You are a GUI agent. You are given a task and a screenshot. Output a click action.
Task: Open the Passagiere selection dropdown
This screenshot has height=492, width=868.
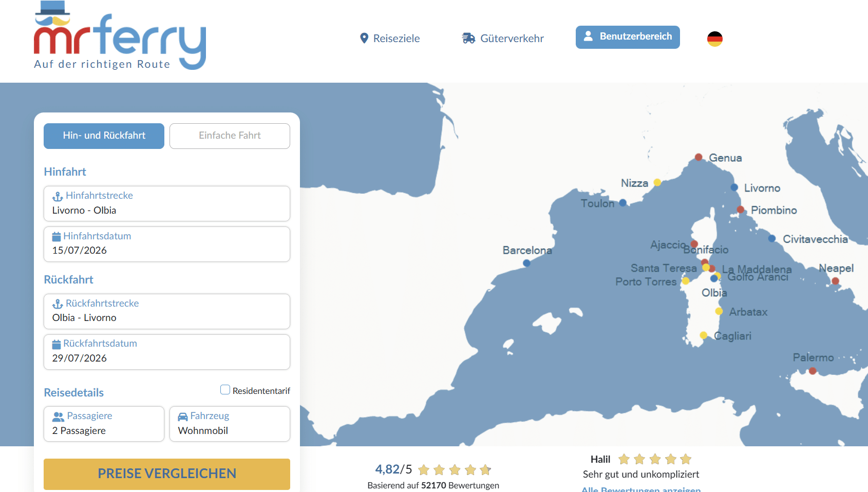click(x=104, y=424)
